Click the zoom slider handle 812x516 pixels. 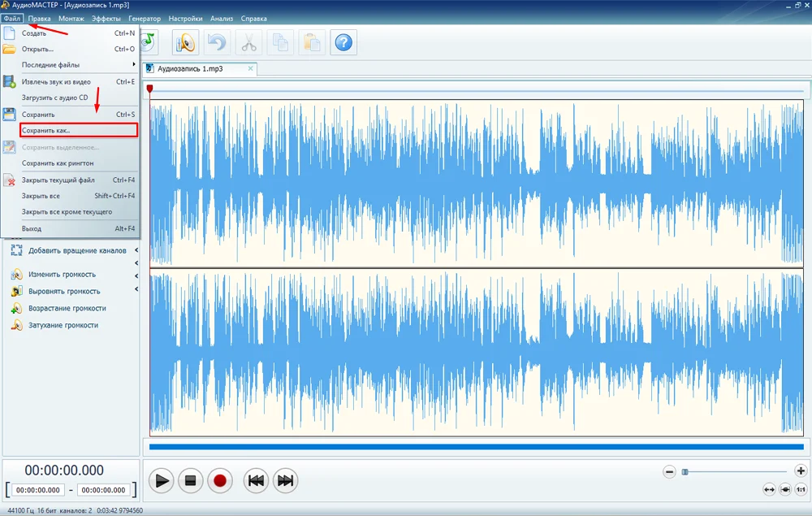point(685,471)
